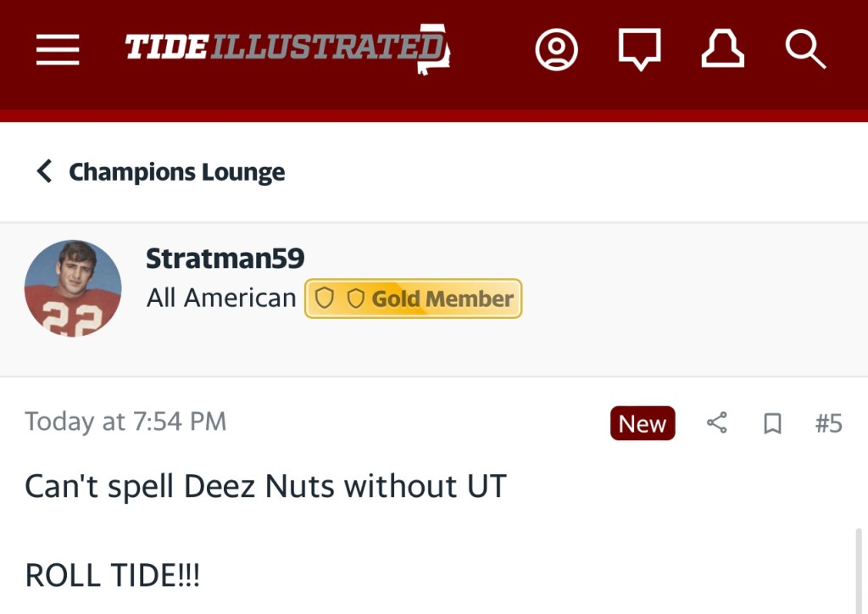Click the All American user title
The width and height of the screenshot is (868, 614).
pos(221,299)
